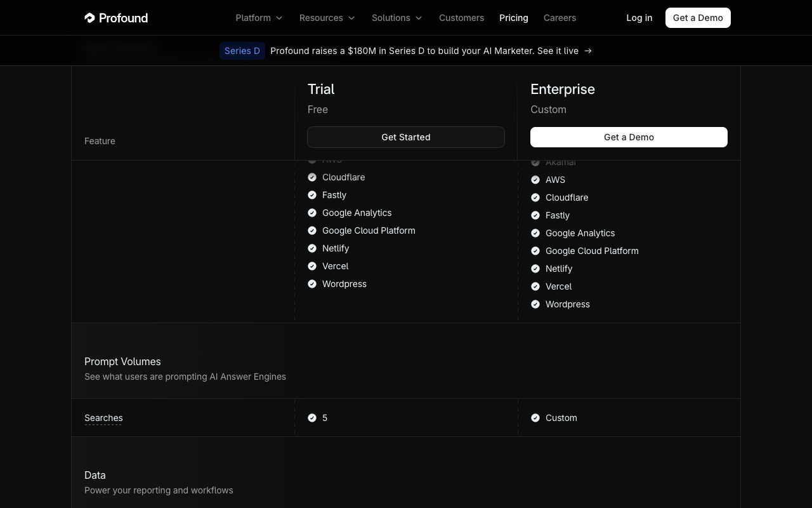Click check icon beside Trial searches value 5
812x508 pixels.
[312, 418]
